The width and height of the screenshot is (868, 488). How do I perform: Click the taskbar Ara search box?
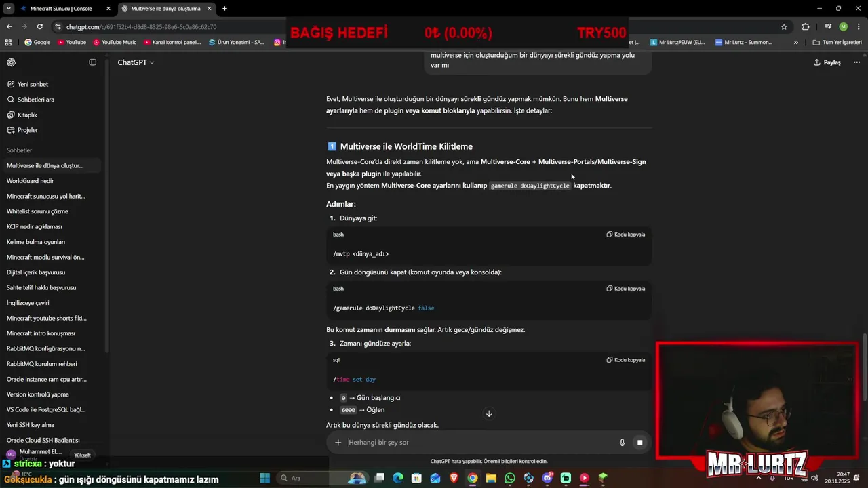pos(321,478)
